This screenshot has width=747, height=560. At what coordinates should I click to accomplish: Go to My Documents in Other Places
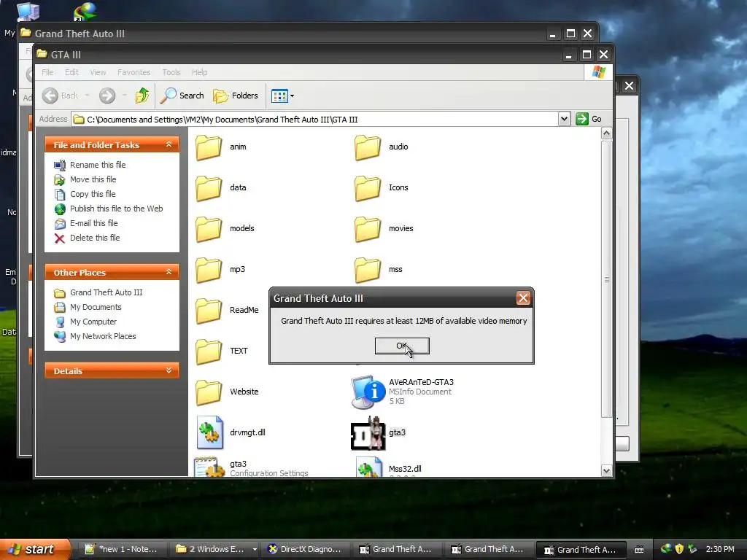[96, 307]
